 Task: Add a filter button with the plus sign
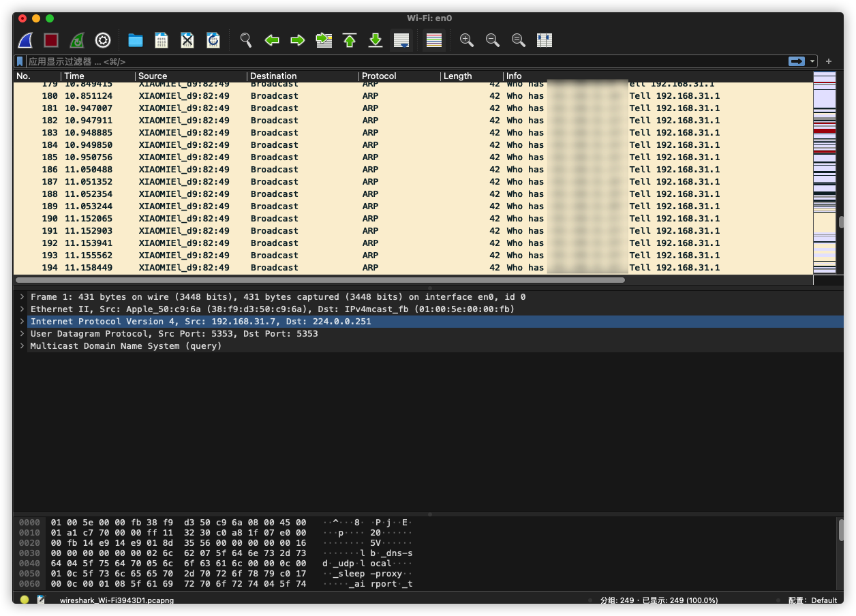829,61
